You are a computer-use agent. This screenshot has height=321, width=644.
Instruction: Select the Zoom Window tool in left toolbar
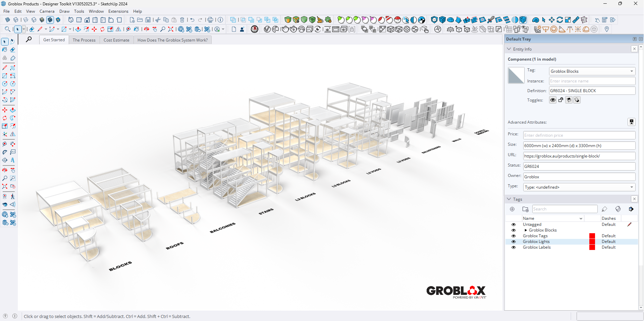(13, 178)
